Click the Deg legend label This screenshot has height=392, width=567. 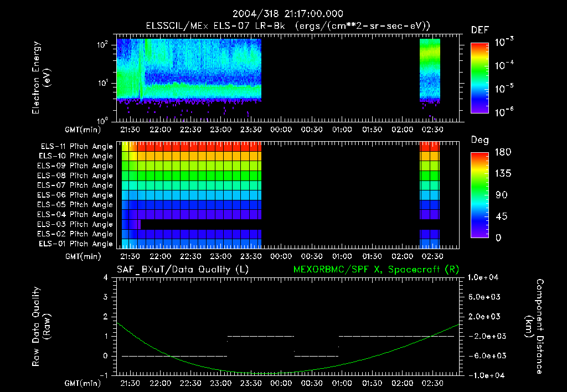click(x=480, y=140)
